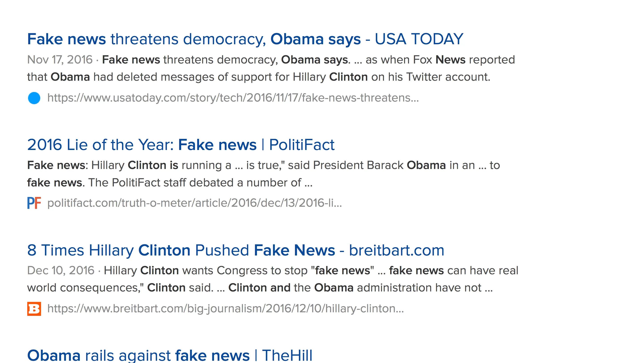
Task: Open the TheHill Obama rails headline
Action: tap(169, 355)
